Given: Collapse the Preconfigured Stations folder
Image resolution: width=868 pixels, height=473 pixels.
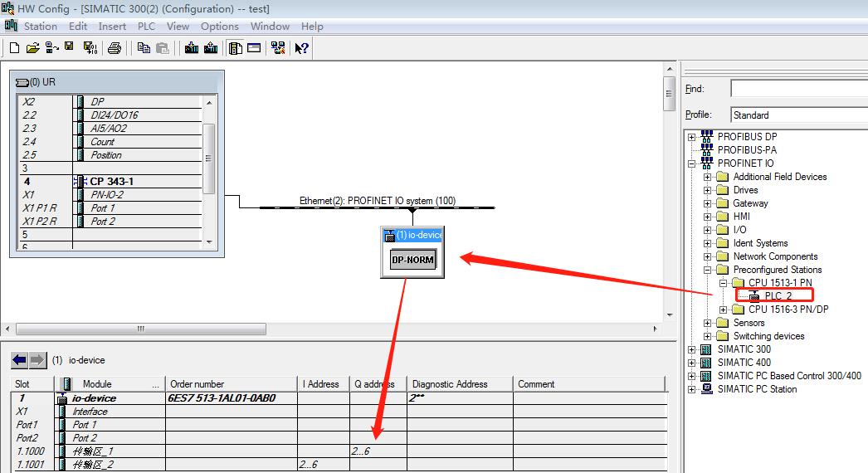Looking at the screenshot, I should coord(707,270).
